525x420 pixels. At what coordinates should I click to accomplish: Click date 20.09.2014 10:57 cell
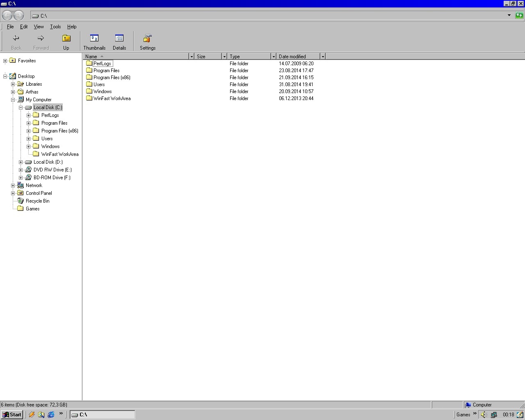[296, 91]
